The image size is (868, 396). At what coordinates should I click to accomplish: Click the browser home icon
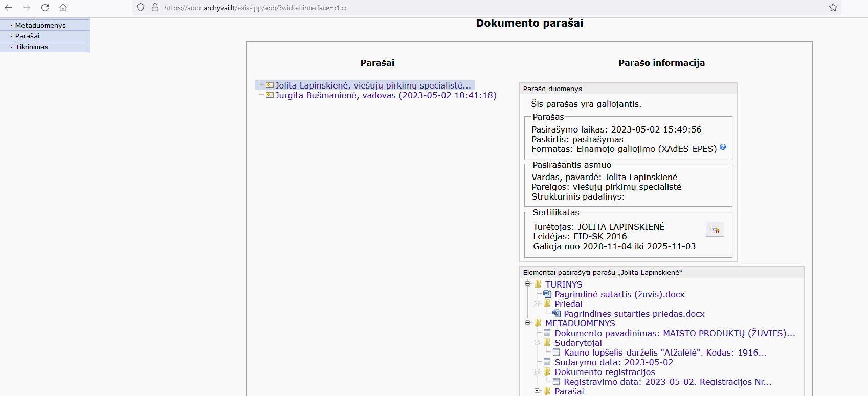coord(63,8)
